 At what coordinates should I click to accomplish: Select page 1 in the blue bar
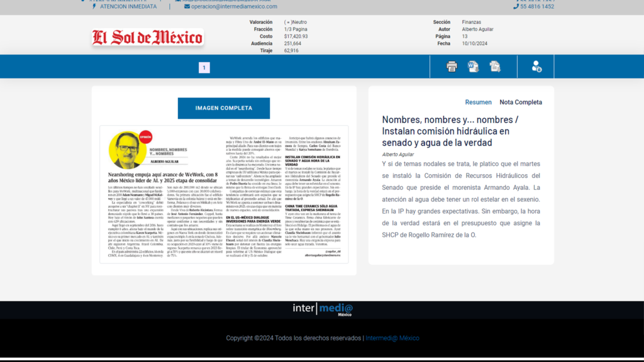click(204, 68)
